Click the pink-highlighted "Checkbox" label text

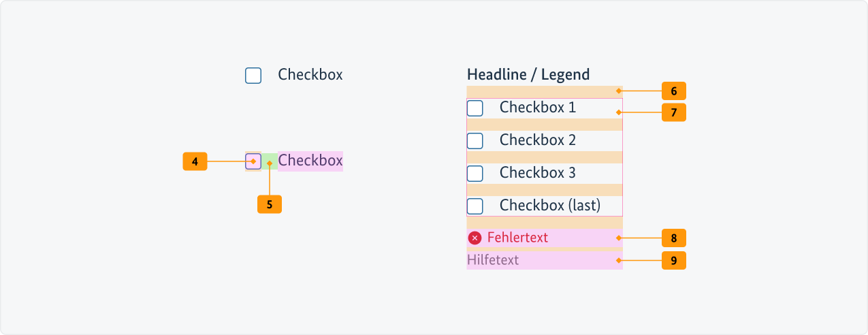[x=310, y=161]
